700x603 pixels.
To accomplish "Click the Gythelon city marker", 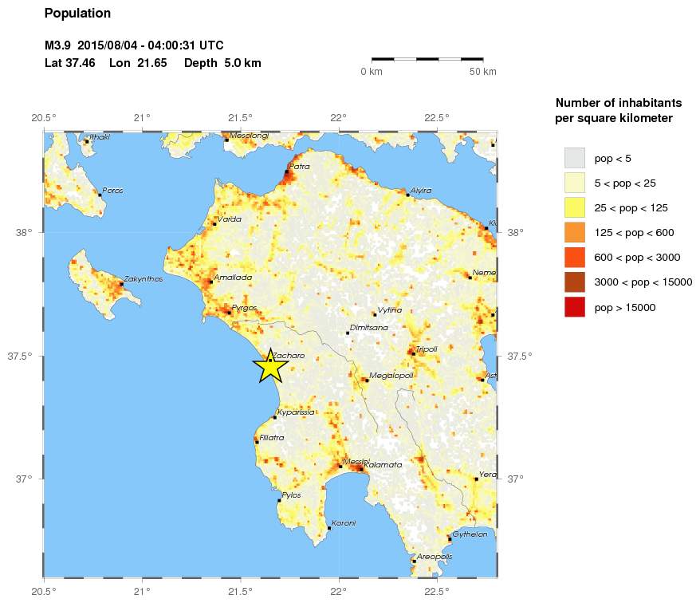I will click(450, 539).
